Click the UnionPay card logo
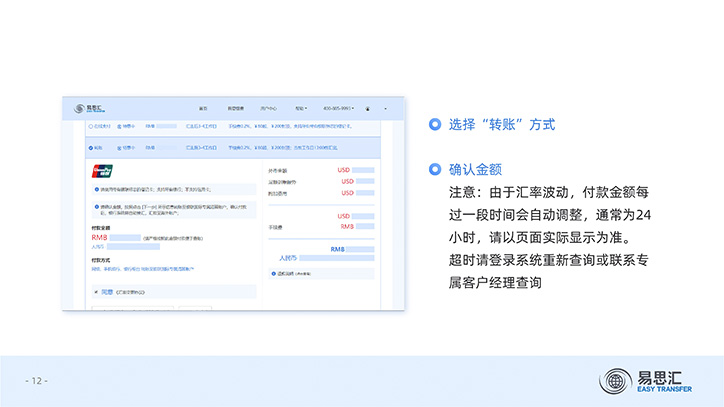 coord(102,170)
